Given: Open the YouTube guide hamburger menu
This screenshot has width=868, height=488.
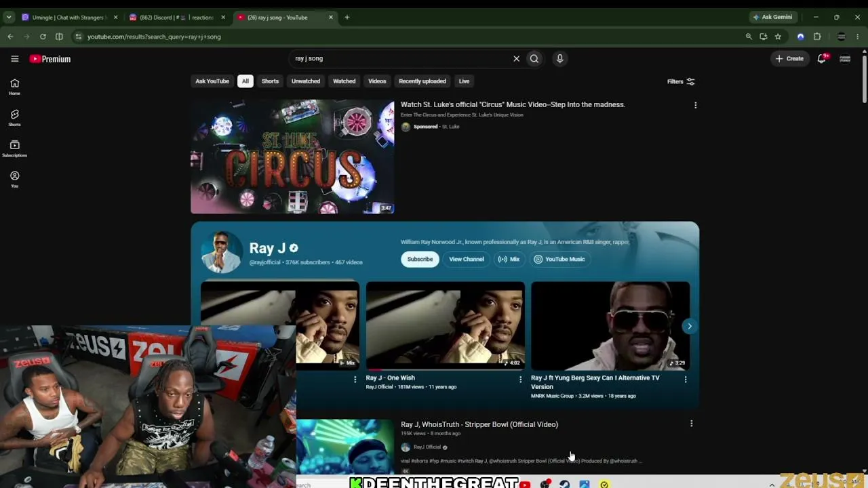Looking at the screenshot, I should pyautogui.click(x=14, y=59).
